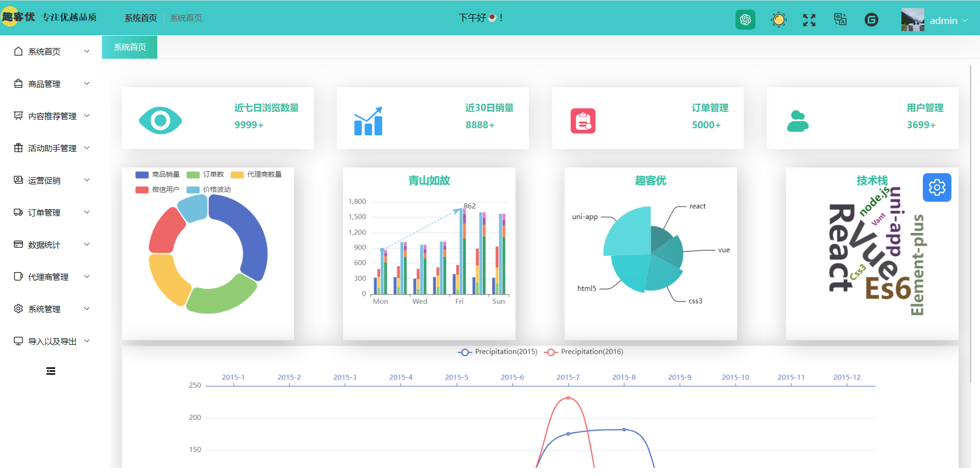Expand the 导入以及导出 menu chevron
This screenshot has height=476, width=980.
point(87,341)
